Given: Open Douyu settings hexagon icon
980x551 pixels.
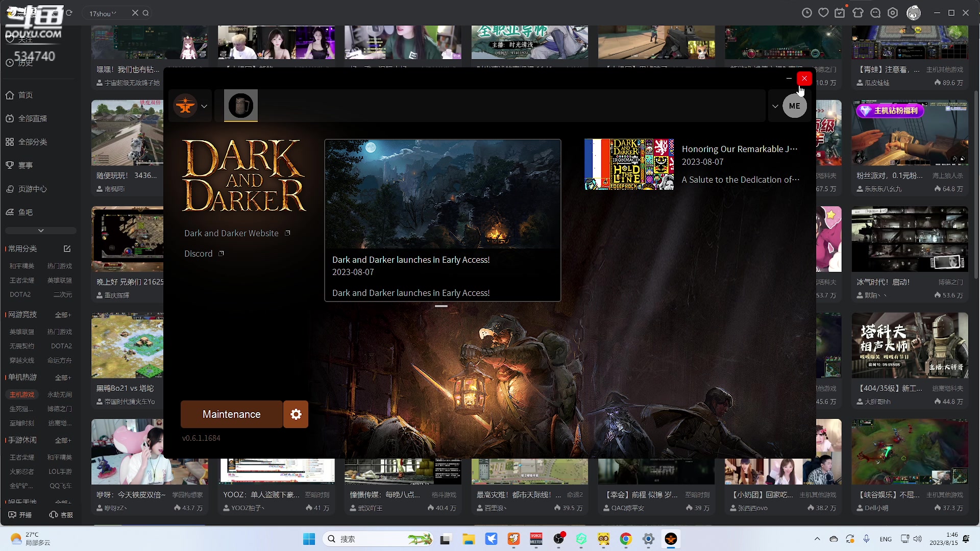Looking at the screenshot, I should tap(893, 13).
